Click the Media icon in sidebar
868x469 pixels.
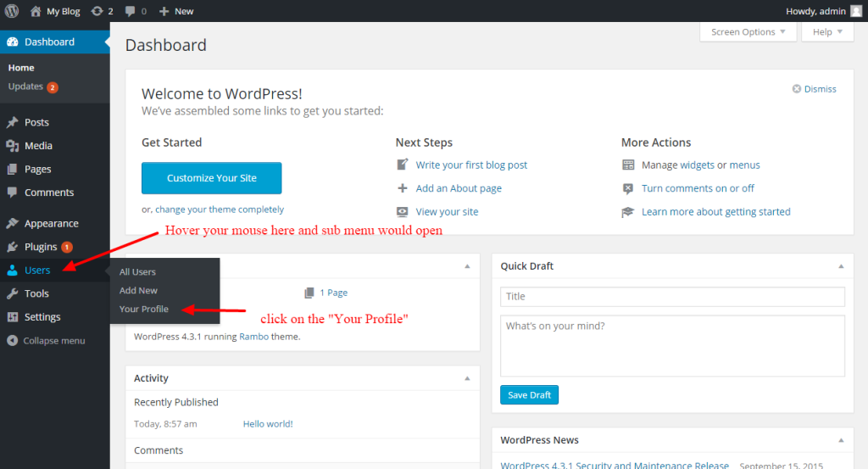pos(12,146)
